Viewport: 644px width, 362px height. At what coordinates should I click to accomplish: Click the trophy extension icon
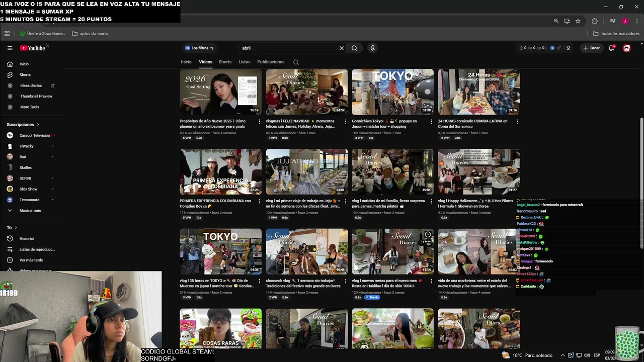point(568,48)
